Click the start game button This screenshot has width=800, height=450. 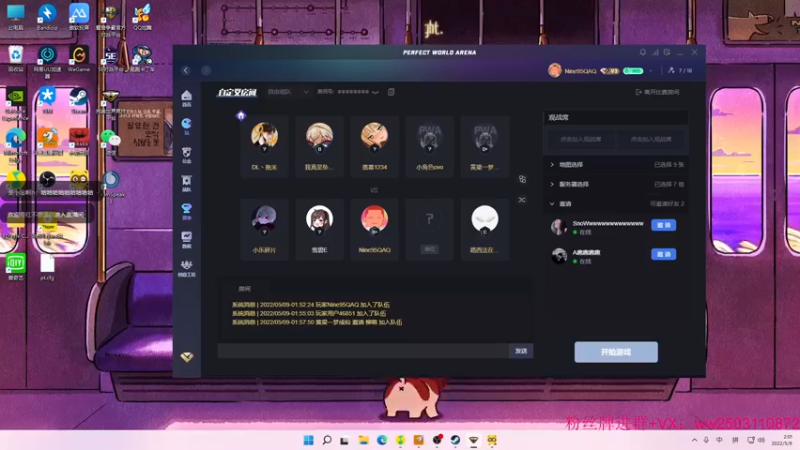(616, 352)
